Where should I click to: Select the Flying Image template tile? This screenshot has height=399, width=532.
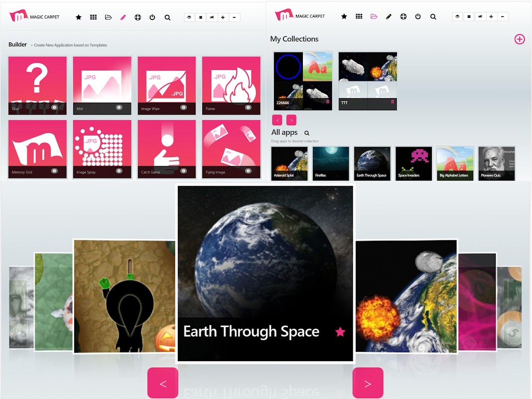(231, 149)
